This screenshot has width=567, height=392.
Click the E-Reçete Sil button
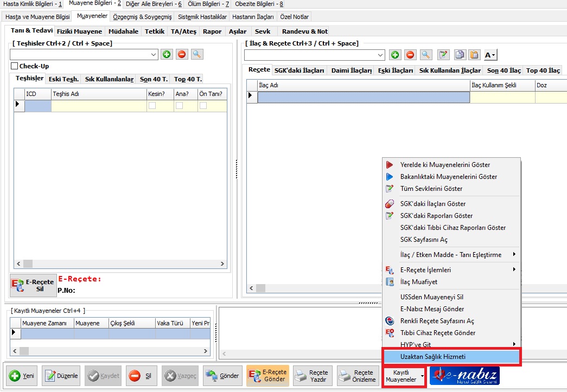[x=33, y=285]
